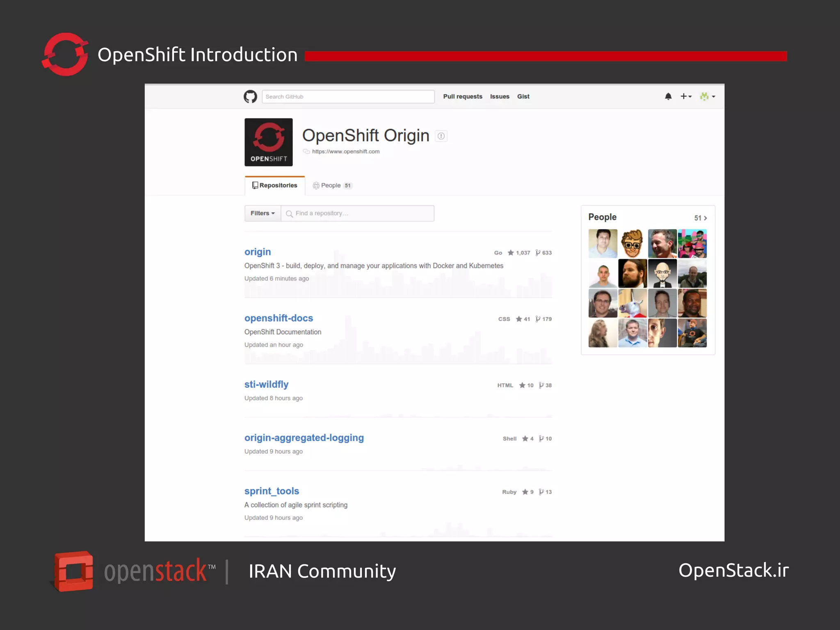This screenshot has width=840, height=630.
Task: Switch to the People 51 tab
Action: pyautogui.click(x=333, y=185)
